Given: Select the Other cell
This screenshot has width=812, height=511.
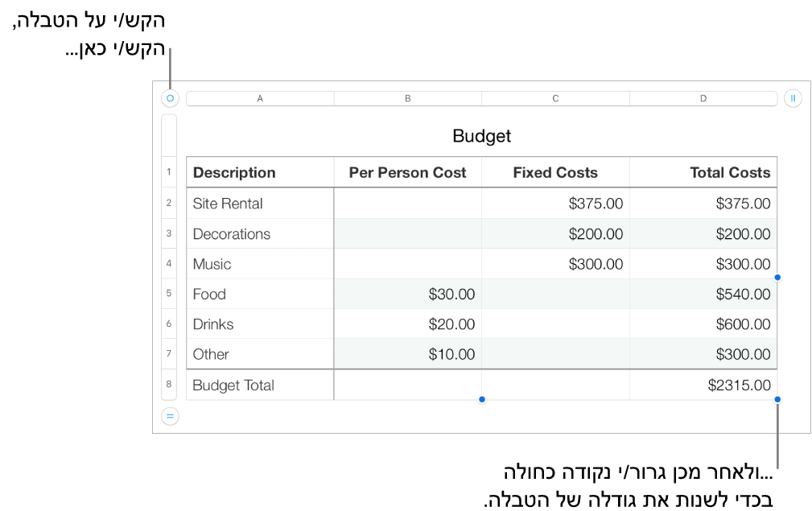Looking at the screenshot, I should click(x=260, y=353).
